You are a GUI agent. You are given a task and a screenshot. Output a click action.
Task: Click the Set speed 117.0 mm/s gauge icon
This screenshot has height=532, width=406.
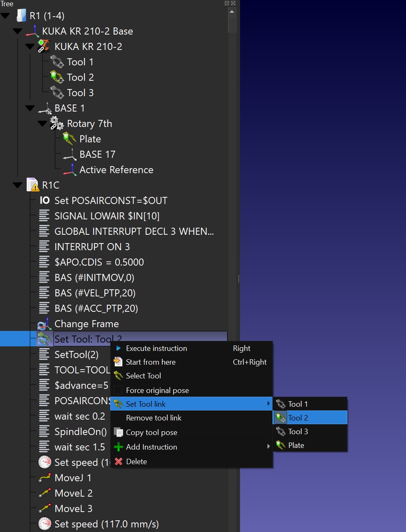(44, 524)
